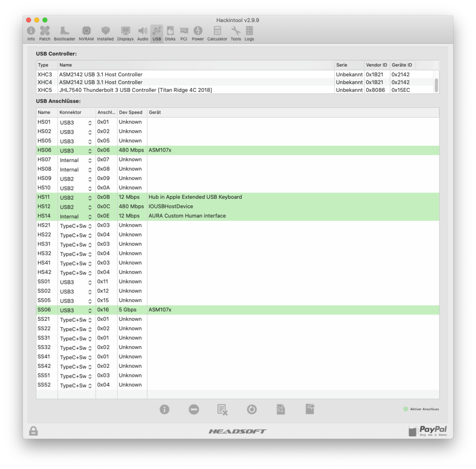Click the remove port minus button
The image size is (476, 469).
click(x=194, y=410)
